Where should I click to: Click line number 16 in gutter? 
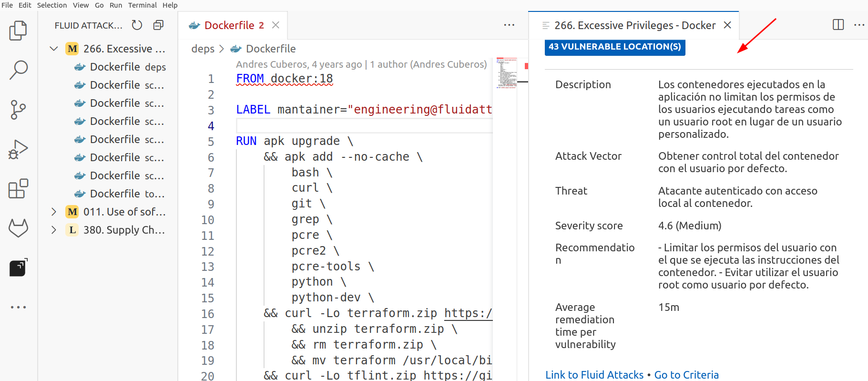click(207, 314)
